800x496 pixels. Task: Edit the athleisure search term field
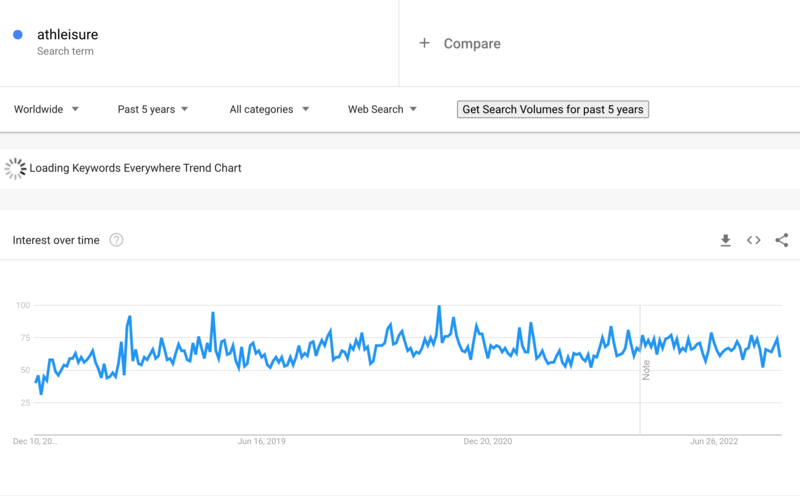[67, 35]
